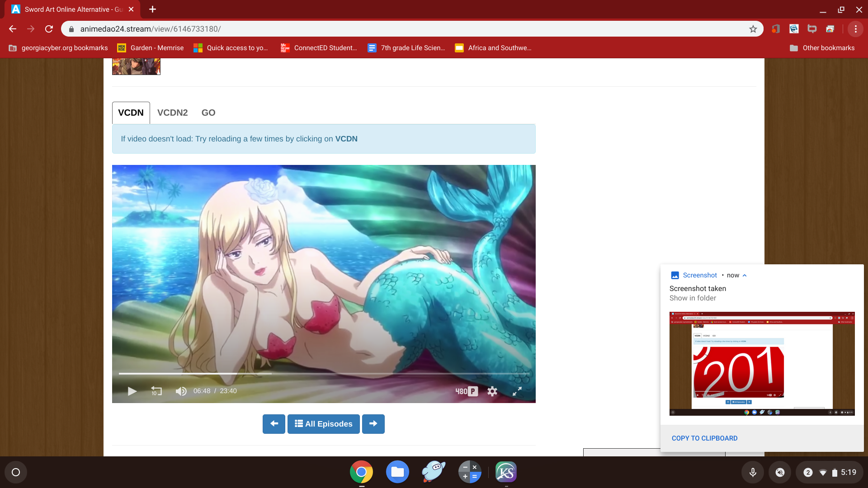Viewport: 868px width, 488px height.
Task: Open video player settings gear
Action: point(492,391)
